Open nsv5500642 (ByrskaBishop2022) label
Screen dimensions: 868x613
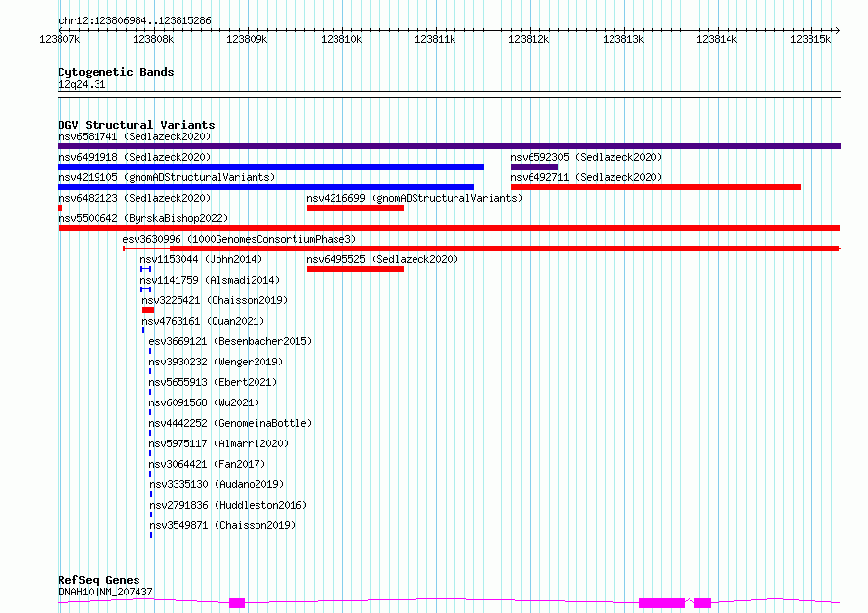click(143, 218)
